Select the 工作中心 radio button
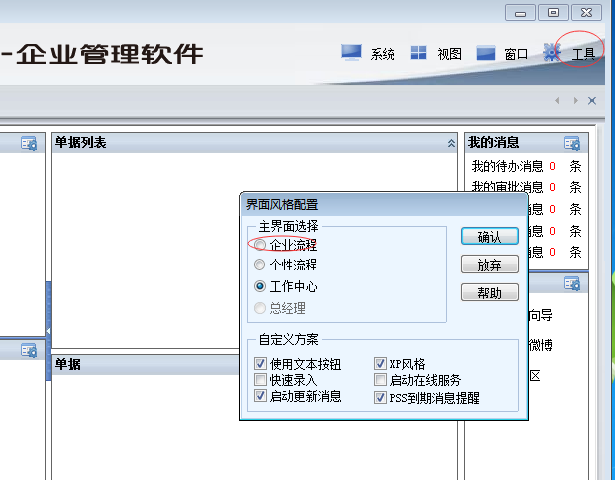The image size is (615, 480). [x=260, y=286]
